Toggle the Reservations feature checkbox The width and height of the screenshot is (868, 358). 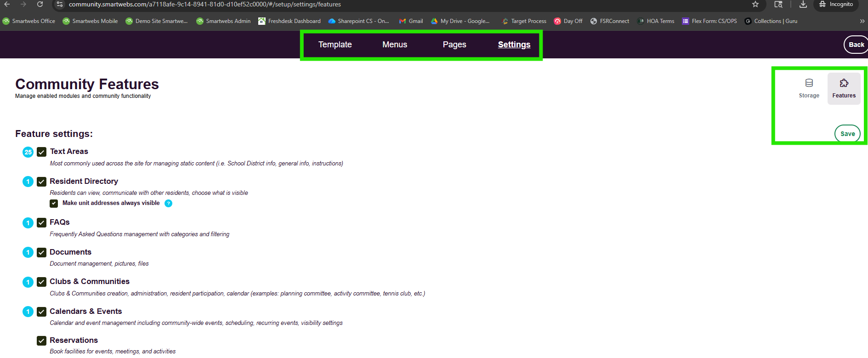point(42,341)
